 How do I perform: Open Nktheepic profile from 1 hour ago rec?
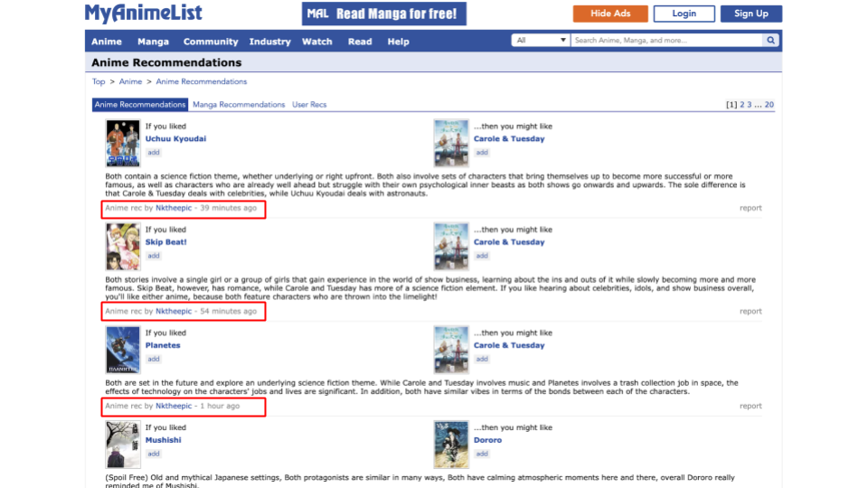pos(174,406)
